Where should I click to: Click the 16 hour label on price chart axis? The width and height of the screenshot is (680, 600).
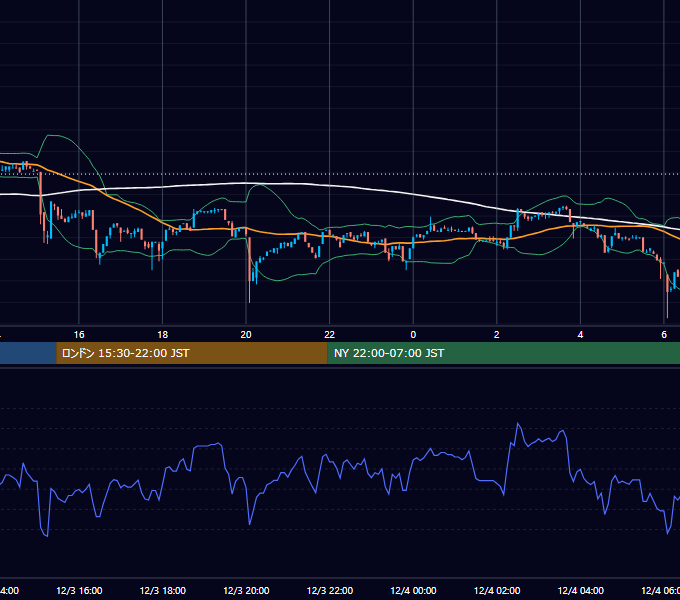click(79, 335)
